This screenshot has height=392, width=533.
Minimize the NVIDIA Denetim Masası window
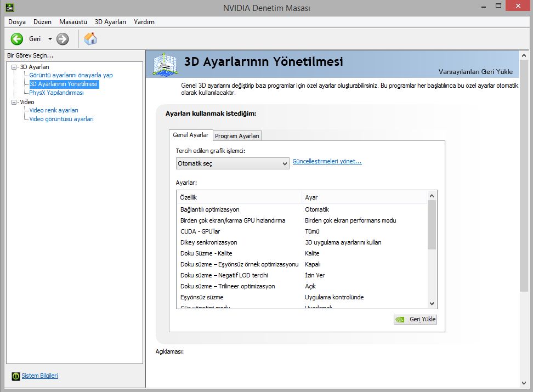point(484,7)
